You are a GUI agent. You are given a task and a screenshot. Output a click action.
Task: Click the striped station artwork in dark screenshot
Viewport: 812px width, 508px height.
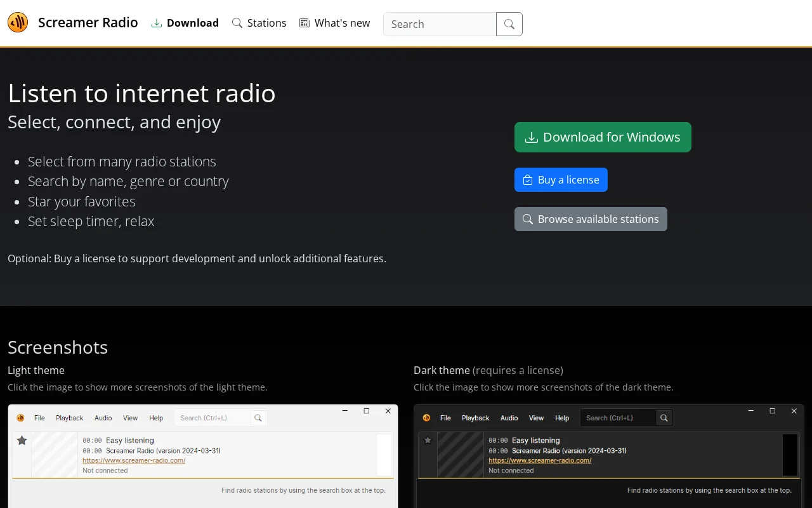(461, 455)
